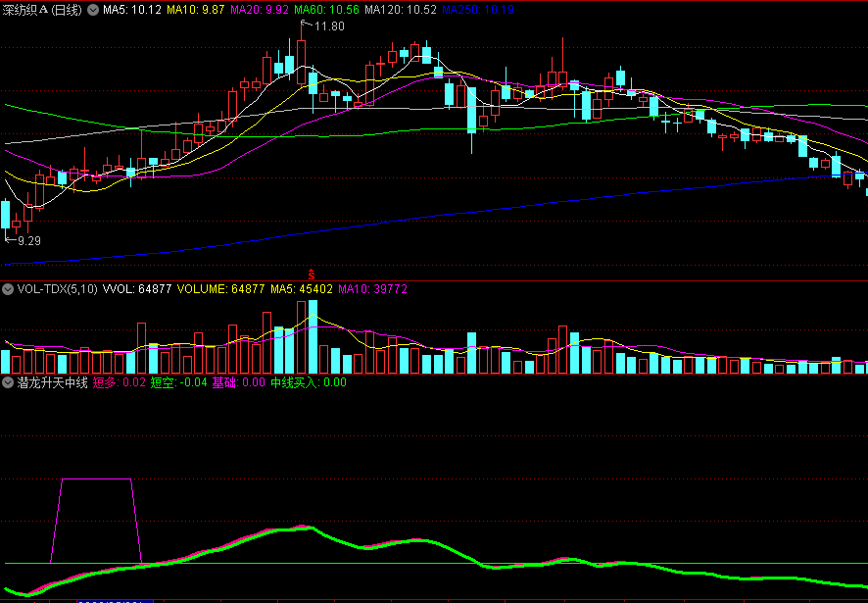Select the VVOL: 64877 value

click(x=137, y=288)
